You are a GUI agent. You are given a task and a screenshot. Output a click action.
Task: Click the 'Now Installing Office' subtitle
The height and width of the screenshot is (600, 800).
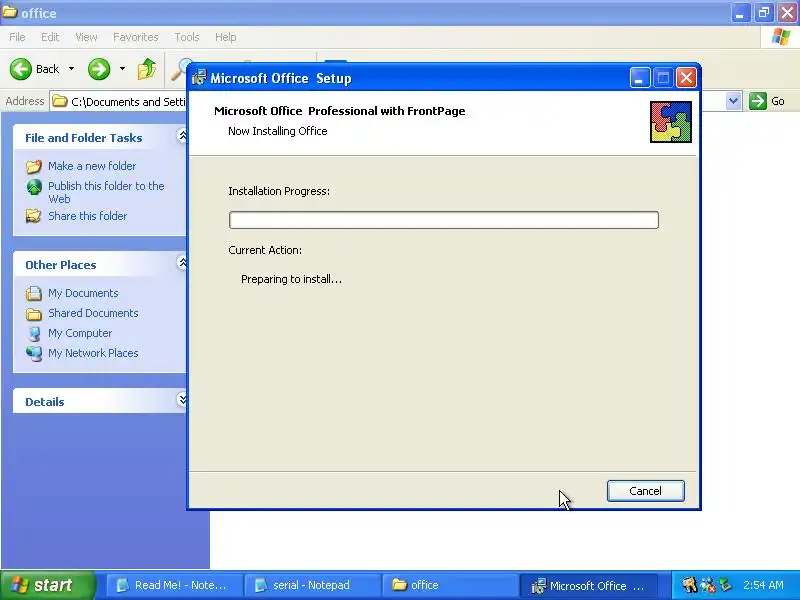(278, 131)
